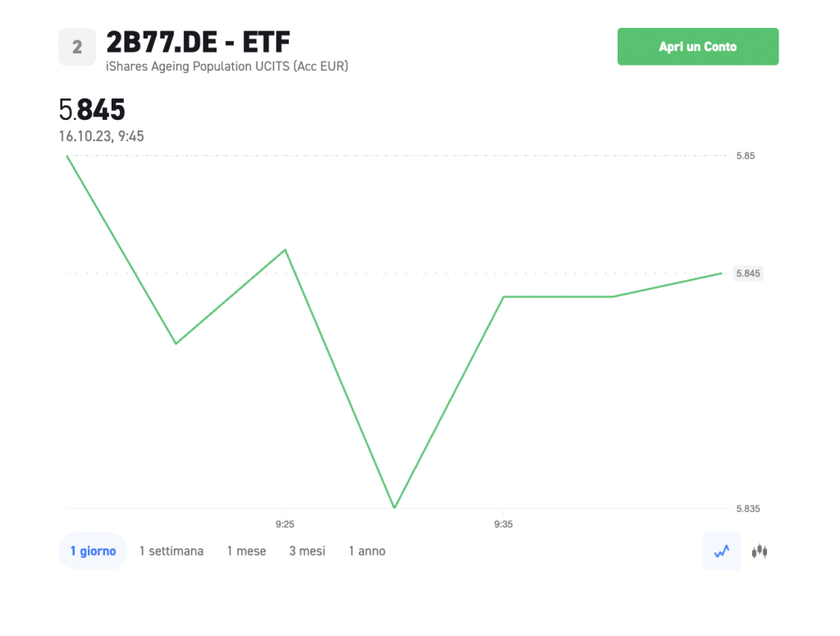Click the iShares Ageing Population subtitle
Screen dimensions: 840x636
227,66
